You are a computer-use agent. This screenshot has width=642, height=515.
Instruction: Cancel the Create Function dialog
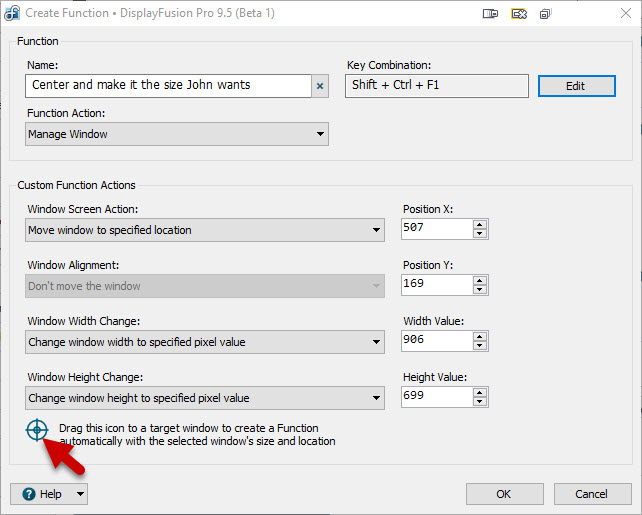click(x=592, y=494)
